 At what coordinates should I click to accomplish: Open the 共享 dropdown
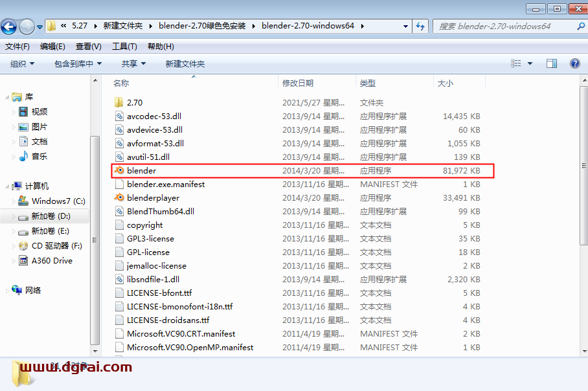point(133,63)
